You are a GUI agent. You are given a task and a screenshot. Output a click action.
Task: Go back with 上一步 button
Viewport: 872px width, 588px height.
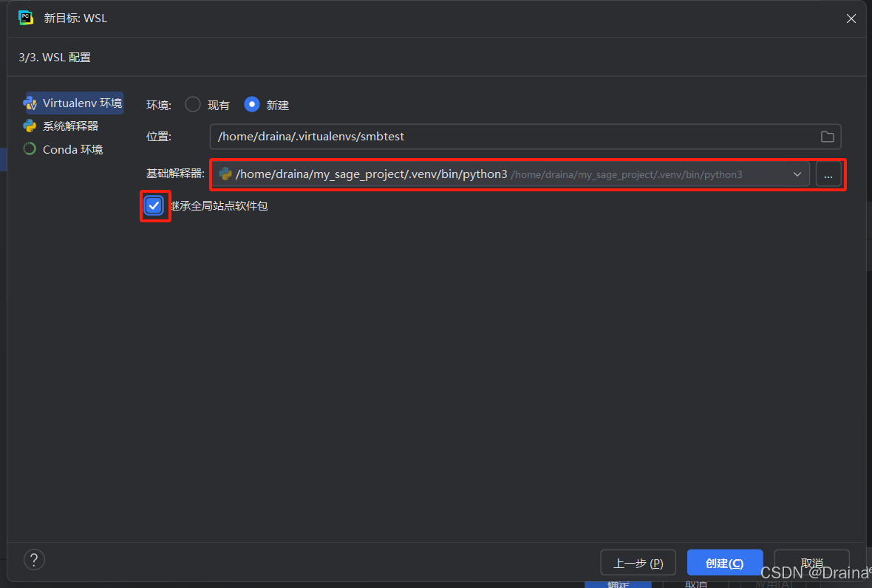click(x=638, y=563)
